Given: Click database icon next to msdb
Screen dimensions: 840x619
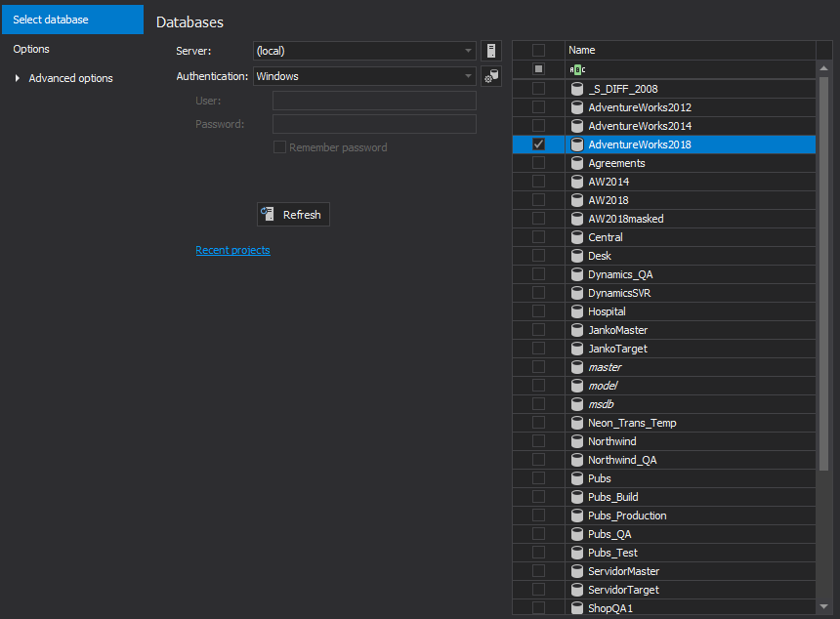Looking at the screenshot, I should tap(577, 404).
